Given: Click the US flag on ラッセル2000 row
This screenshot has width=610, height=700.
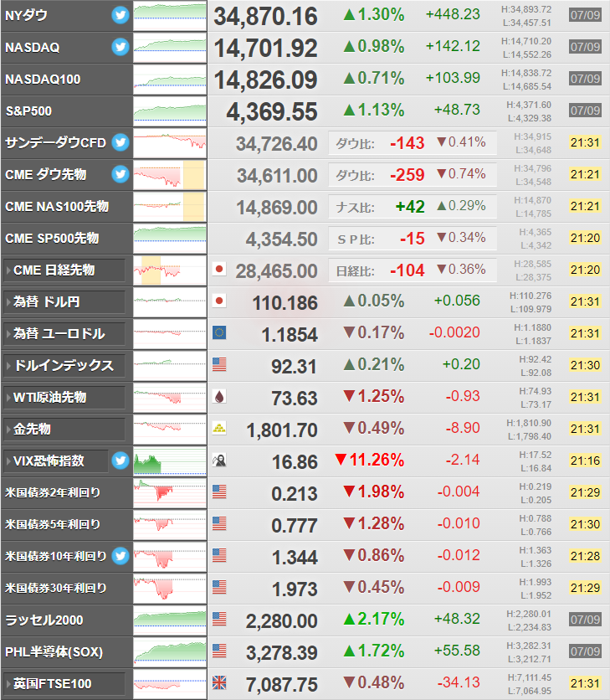Looking at the screenshot, I should tap(219, 619).
